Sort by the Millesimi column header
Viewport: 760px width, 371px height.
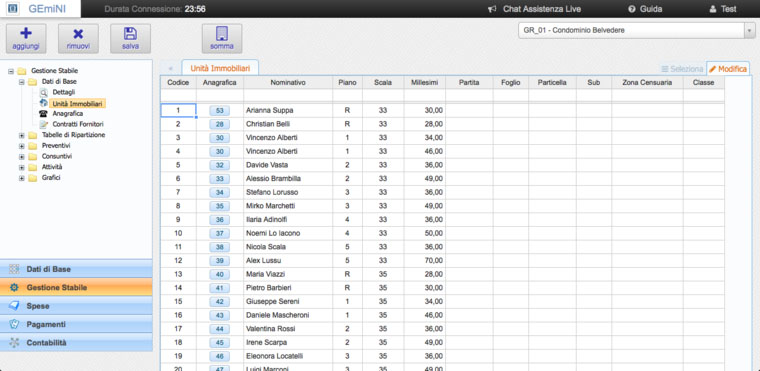pyautogui.click(x=425, y=82)
